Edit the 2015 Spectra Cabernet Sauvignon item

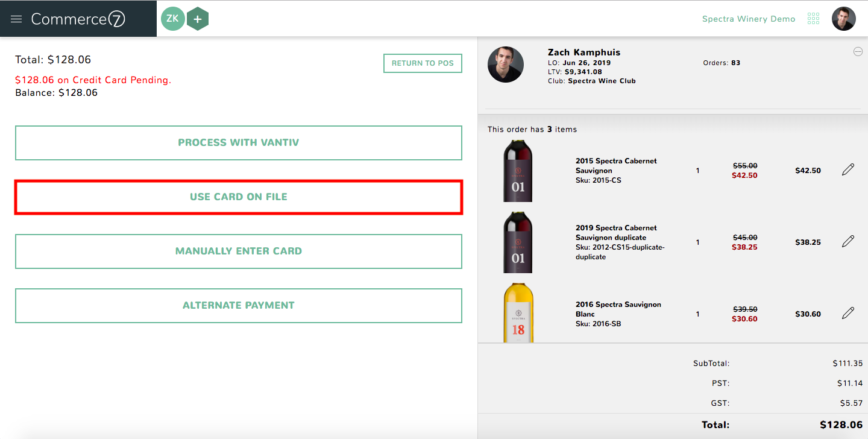point(848,170)
